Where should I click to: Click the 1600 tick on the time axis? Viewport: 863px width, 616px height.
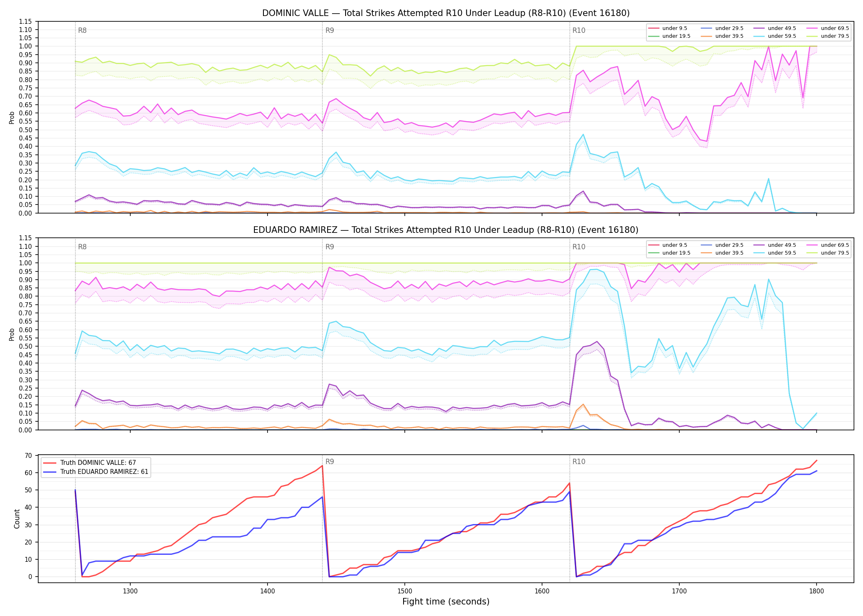542,591
